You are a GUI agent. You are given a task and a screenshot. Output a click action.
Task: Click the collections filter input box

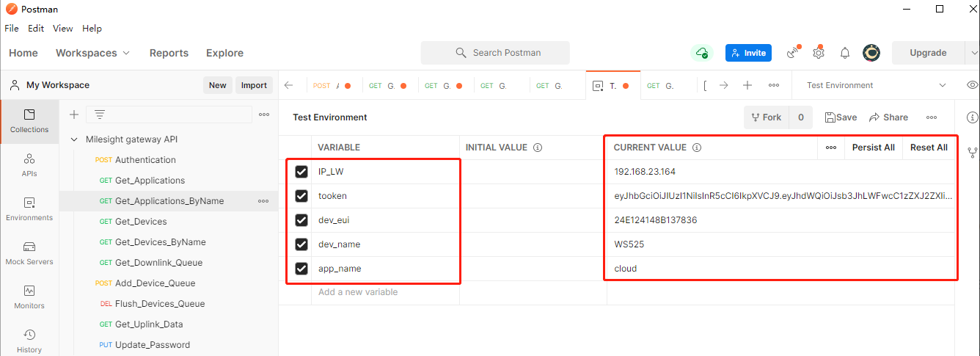tap(169, 115)
